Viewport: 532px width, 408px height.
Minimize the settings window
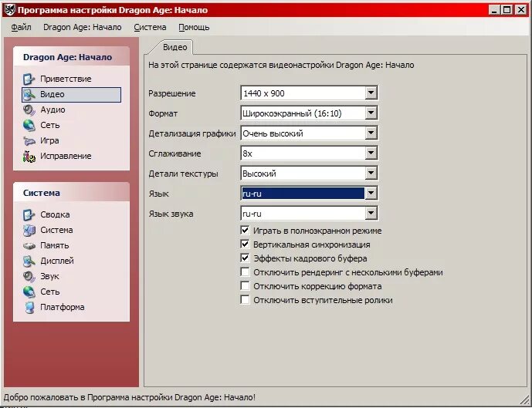[x=494, y=10]
